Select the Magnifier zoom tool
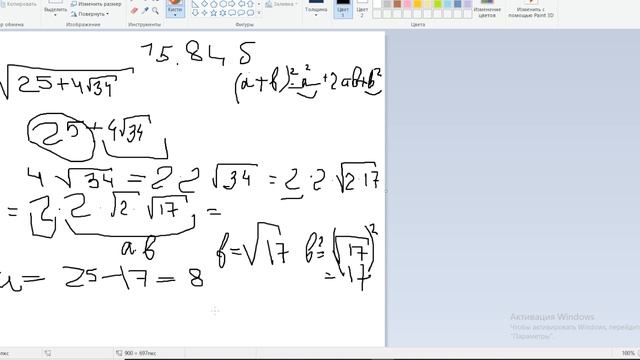The image size is (640, 360). click(x=156, y=11)
